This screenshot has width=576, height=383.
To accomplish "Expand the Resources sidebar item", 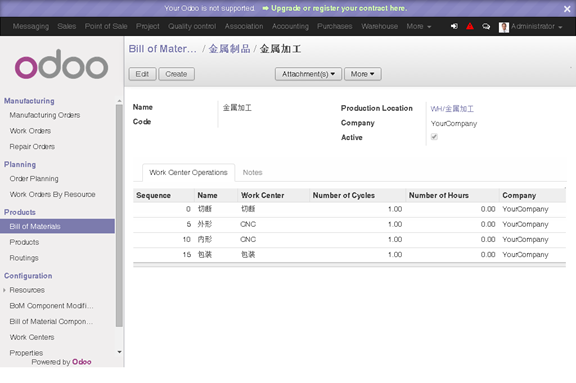I will click(27, 290).
